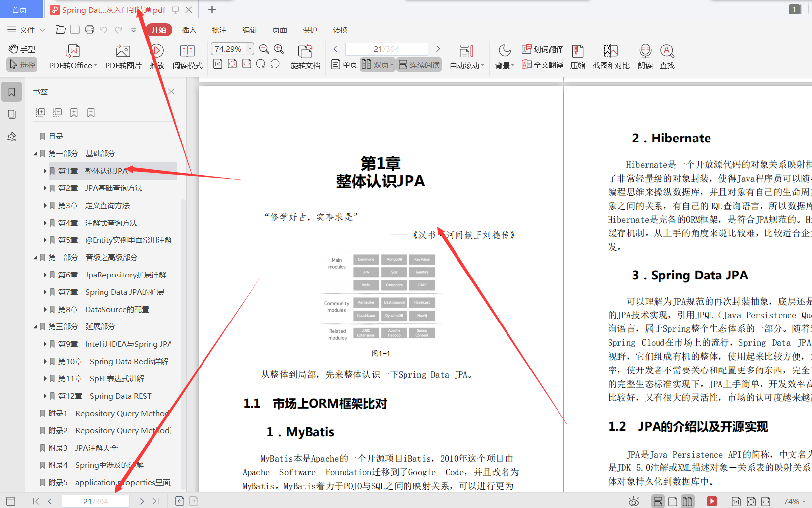Open the zoom percentage dropdown
The width and height of the screenshot is (812, 508).
[250, 48]
